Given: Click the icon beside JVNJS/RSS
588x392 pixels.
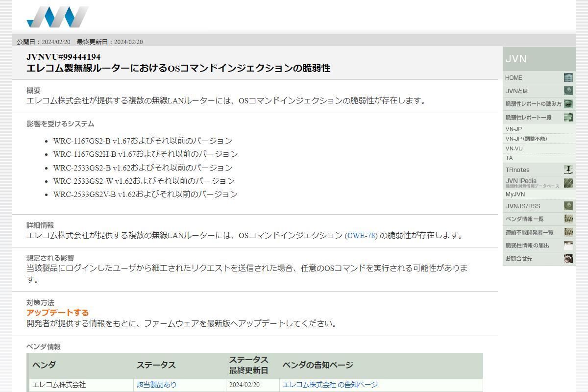Looking at the screenshot, I should (568, 206).
